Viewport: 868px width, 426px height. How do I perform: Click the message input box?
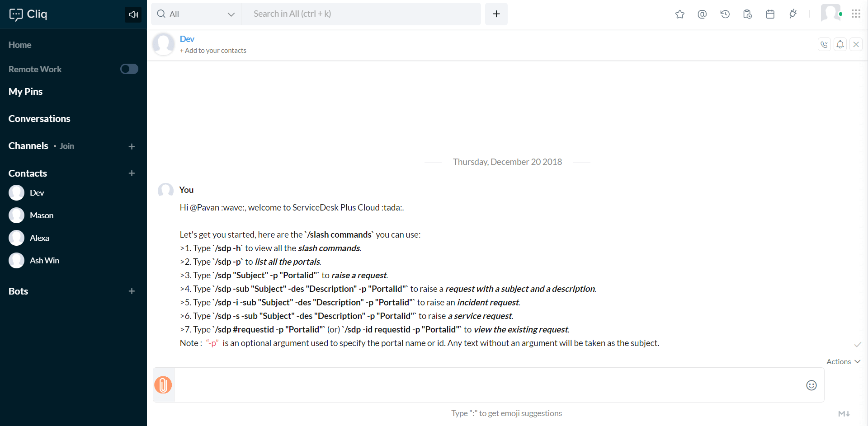pyautogui.click(x=488, y=385)
